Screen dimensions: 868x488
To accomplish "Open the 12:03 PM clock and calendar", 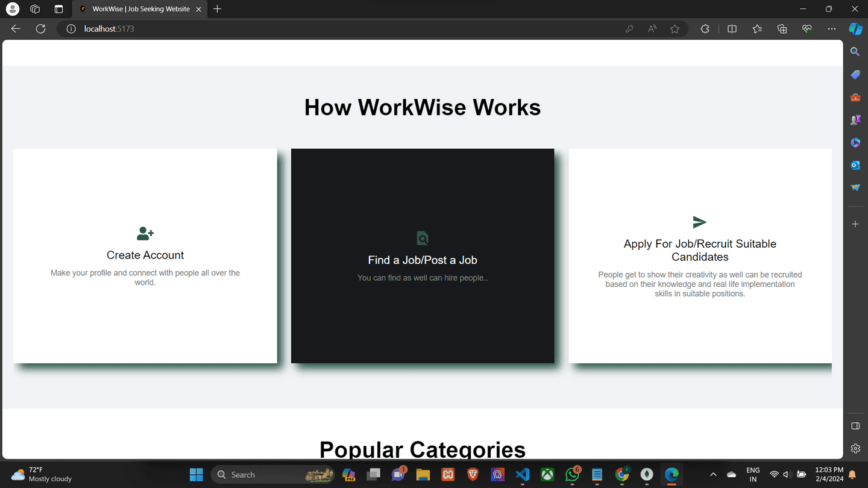I will [829, 474].
